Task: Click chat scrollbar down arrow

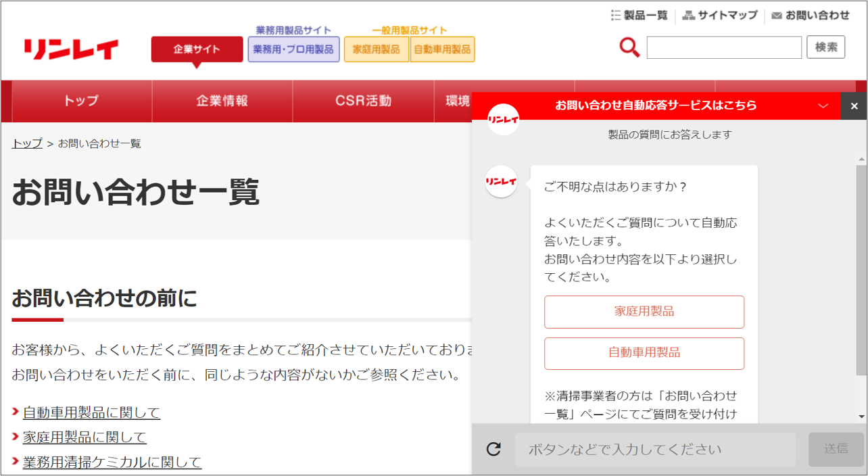Action: 861,417
